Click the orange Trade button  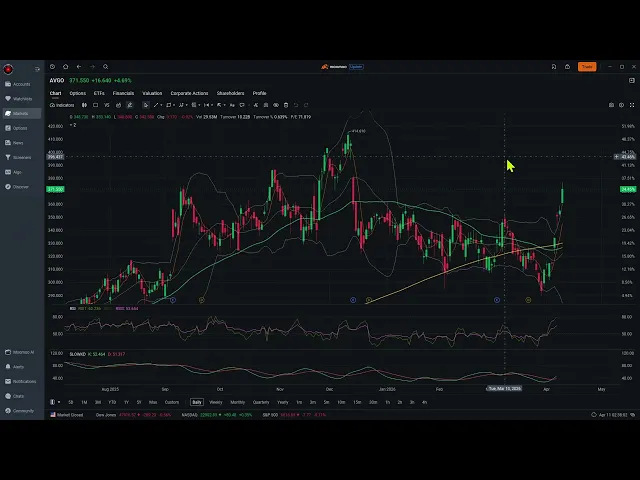pyautogui.click(x=587, y=67)
